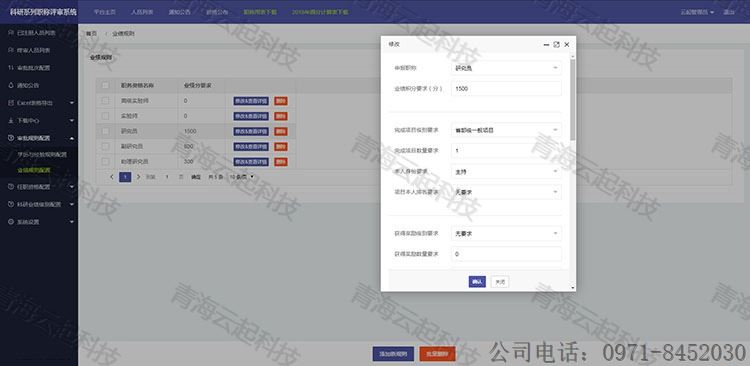Select 业绩规则配置 sidebar submenu item
The width and height of the screenshot is (750, 366).
[34, 170]
